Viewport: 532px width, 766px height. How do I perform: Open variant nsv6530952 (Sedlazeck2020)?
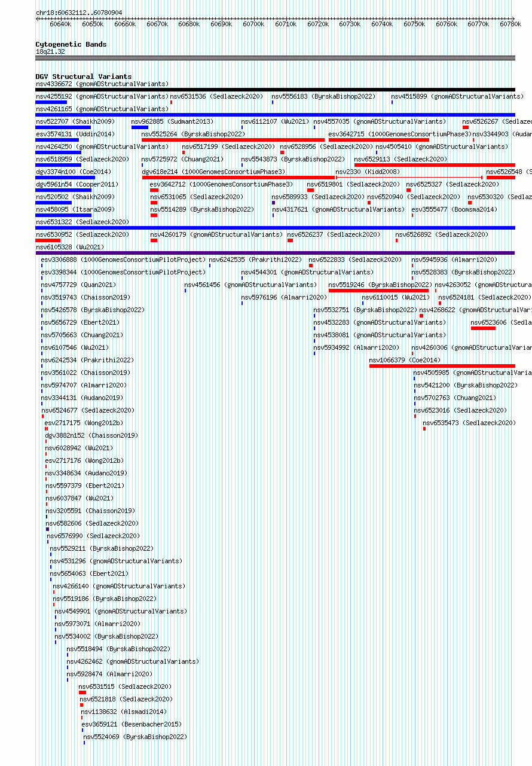(82, 234)
